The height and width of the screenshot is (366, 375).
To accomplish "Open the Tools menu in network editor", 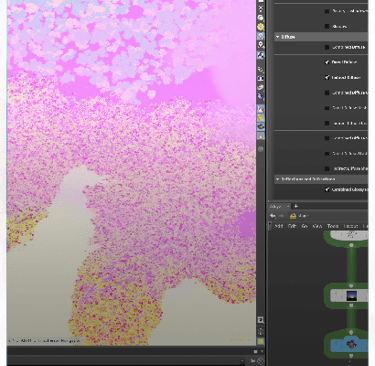I will point(333,226).
